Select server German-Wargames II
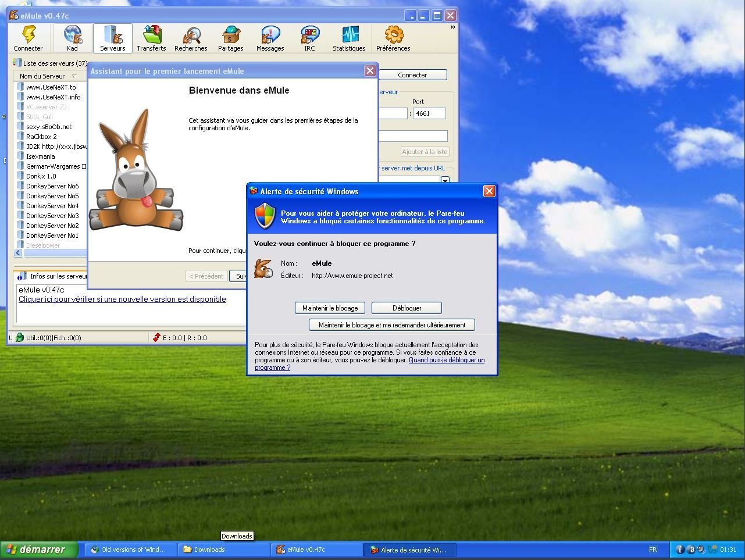 click(x=56, y=166)
